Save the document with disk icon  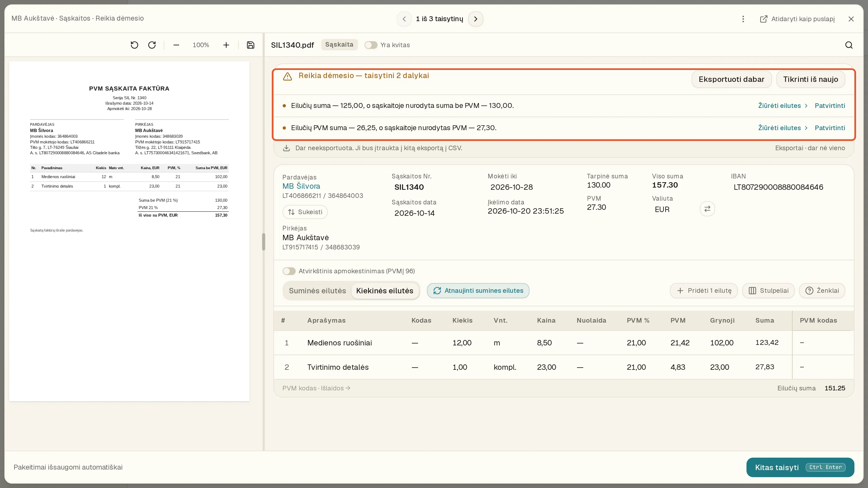250,45
